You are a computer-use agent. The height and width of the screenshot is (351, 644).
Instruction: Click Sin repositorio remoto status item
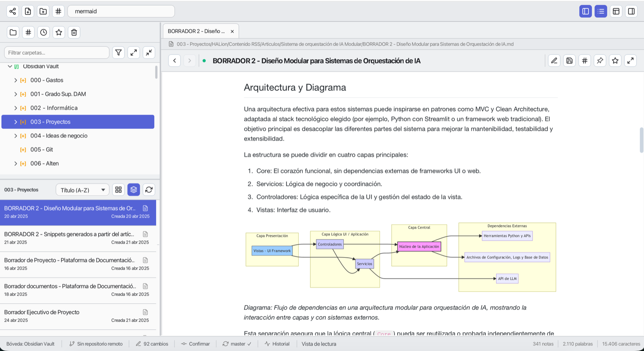(x=96, y=344)
